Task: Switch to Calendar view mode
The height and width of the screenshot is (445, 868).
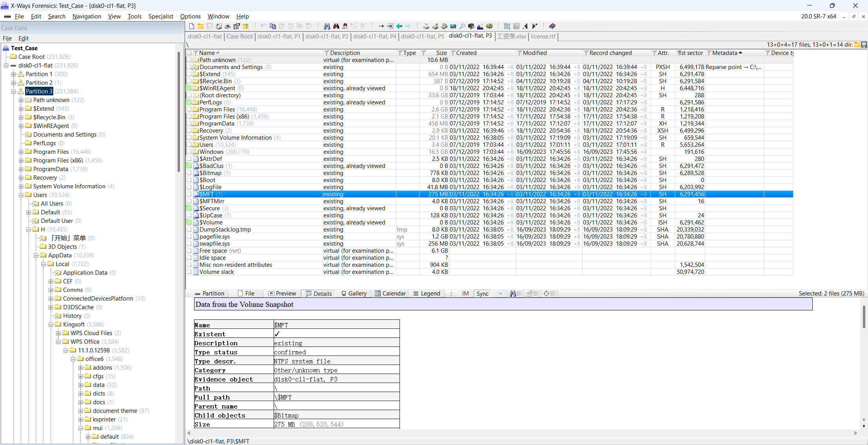Action: [390, 294]
